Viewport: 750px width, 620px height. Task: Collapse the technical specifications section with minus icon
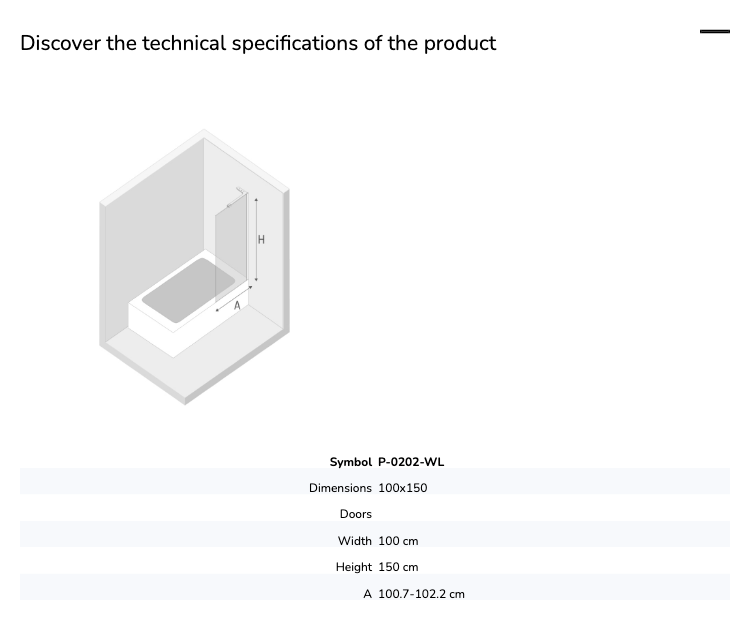pyautogui.click(x=715, y=32)
